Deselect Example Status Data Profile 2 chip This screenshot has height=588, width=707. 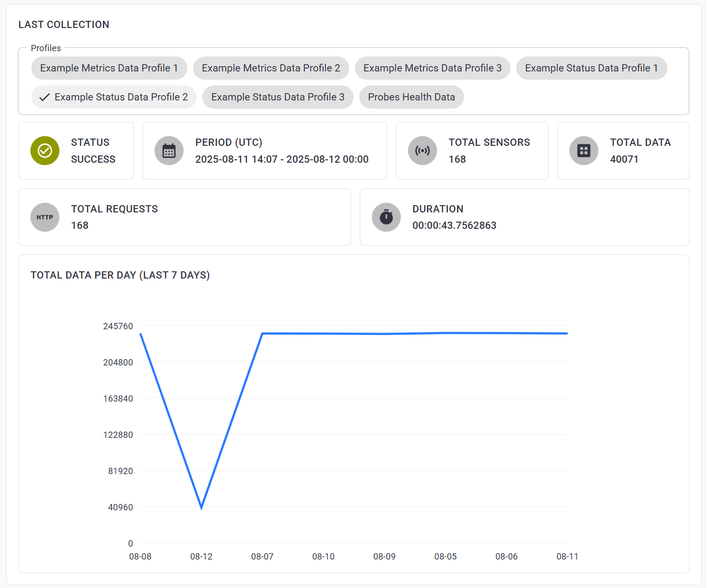coord(114,97)
